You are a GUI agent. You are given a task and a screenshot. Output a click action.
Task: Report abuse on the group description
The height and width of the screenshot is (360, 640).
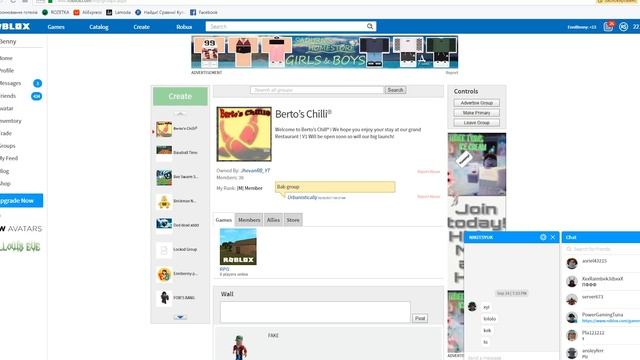(x=429, y=172)
